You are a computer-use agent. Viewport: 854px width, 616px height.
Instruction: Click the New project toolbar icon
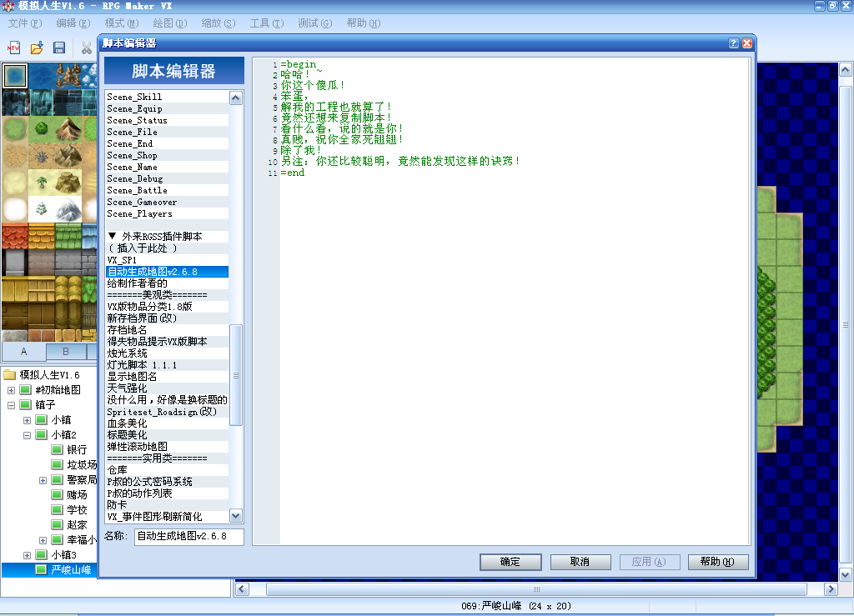13,48
